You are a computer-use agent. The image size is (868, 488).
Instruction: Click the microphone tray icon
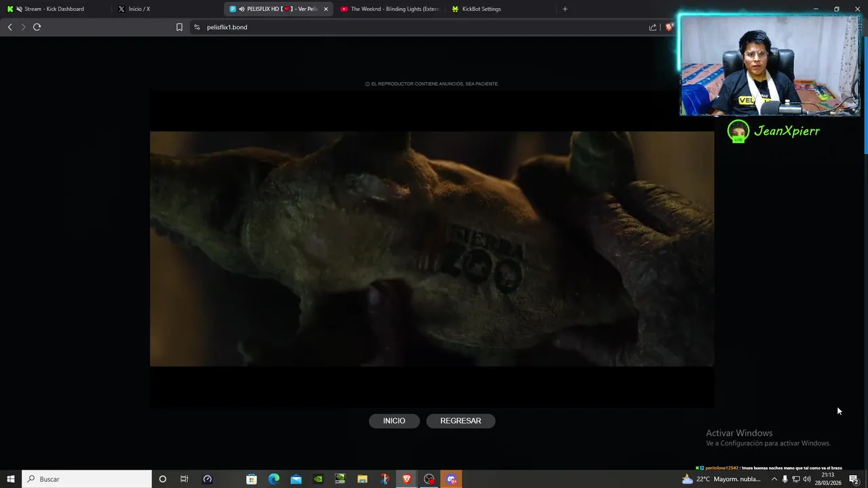tap(785, 479)
